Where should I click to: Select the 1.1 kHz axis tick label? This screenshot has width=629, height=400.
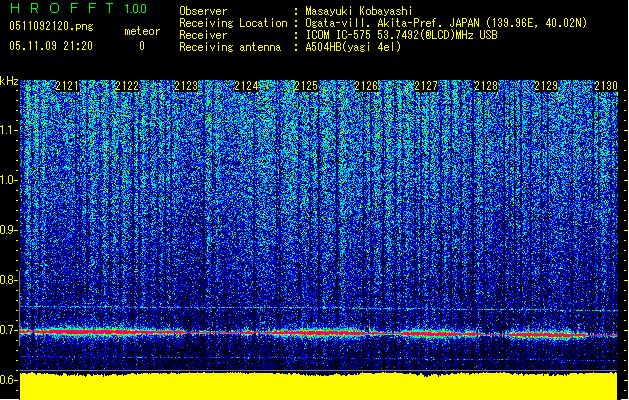pyautogui.click(x=8, y=130)
